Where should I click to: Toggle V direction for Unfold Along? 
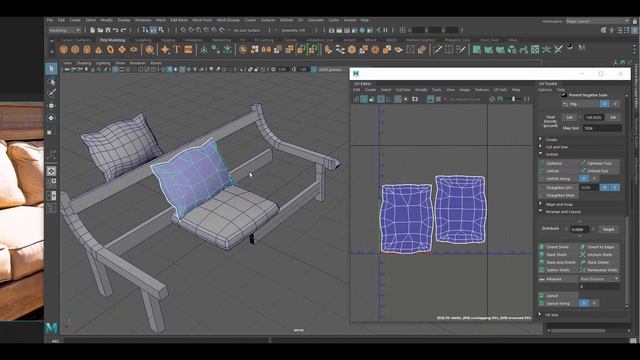click(594, 179)
